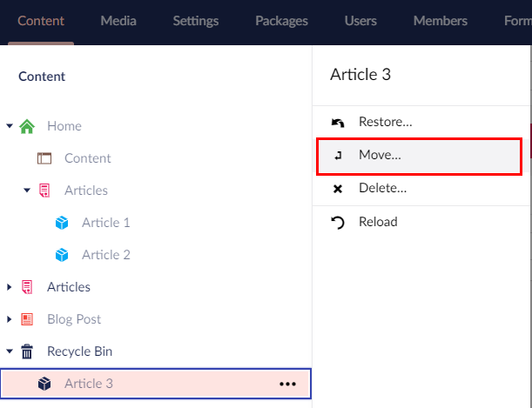Select the Blog Post tree item
The width and height of the screenshot is (532, 408).
point(74,319)
